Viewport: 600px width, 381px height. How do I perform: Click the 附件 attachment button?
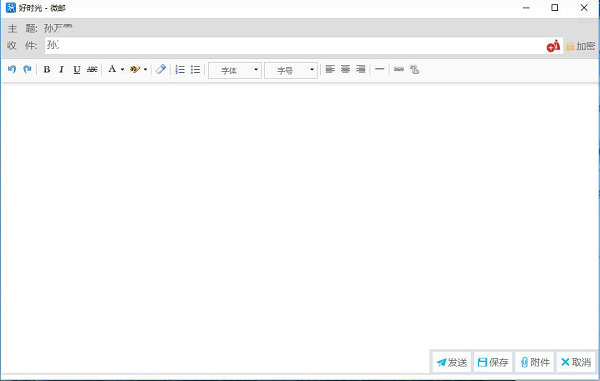coord(535,362)
